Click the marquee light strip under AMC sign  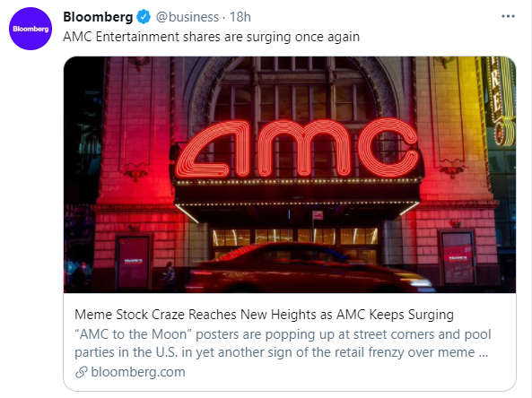297,182
